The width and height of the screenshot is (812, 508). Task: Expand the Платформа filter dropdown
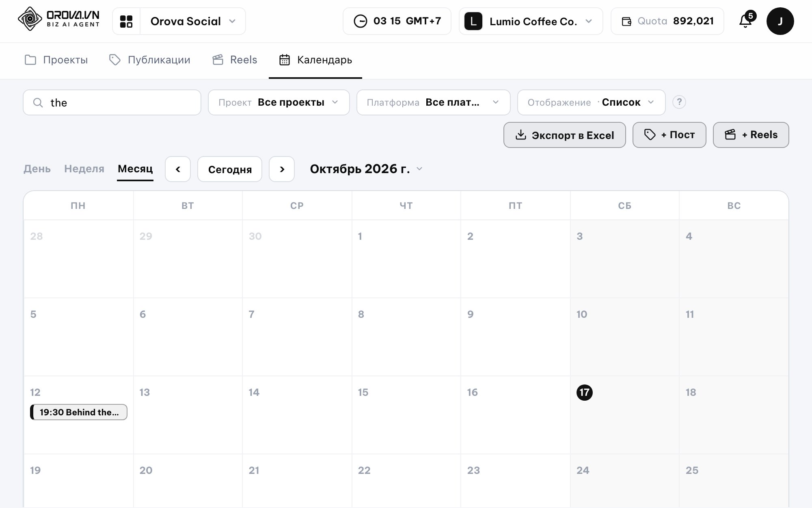pyautogui.click(x=433, y=102)
